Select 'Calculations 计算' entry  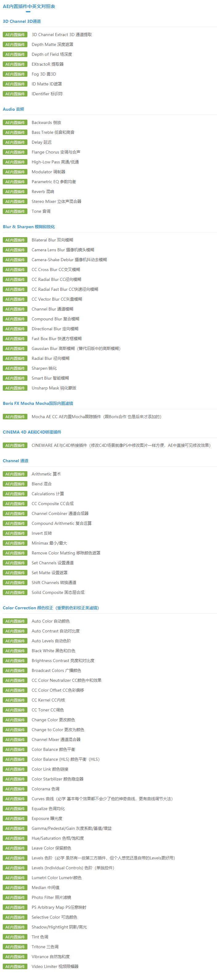[48, 494]
